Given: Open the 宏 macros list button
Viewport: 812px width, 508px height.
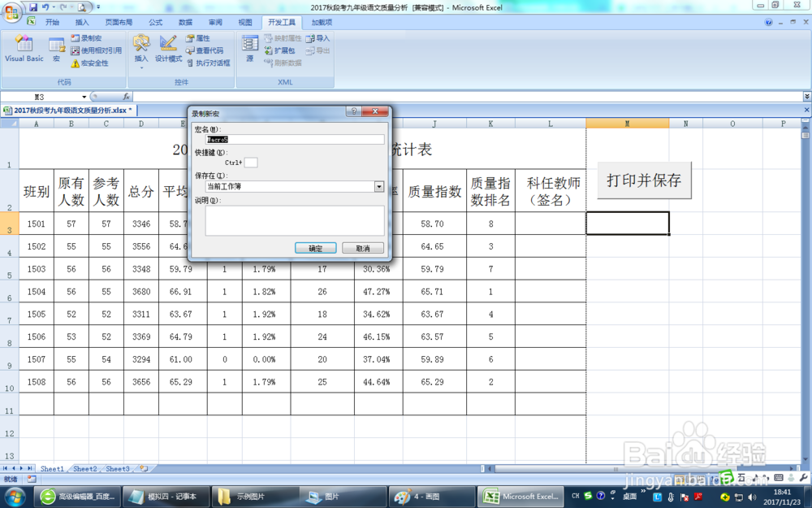Looking at the screenshot, I should [57, 49].
